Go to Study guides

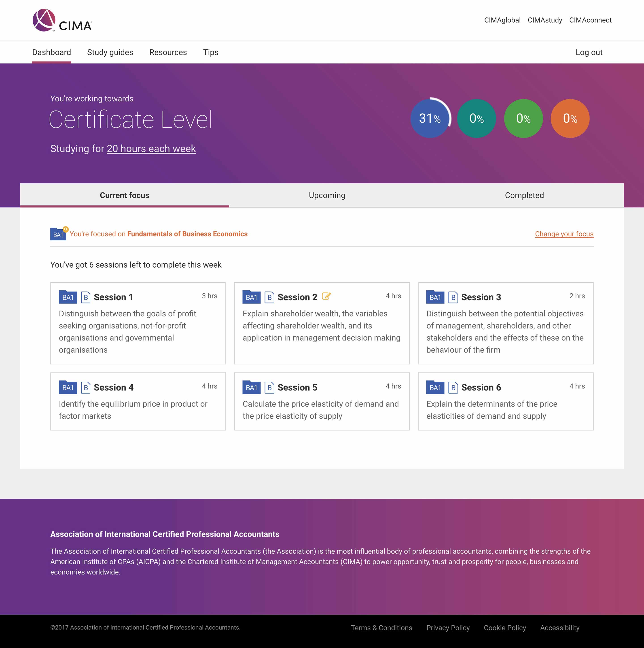point(110,52)
